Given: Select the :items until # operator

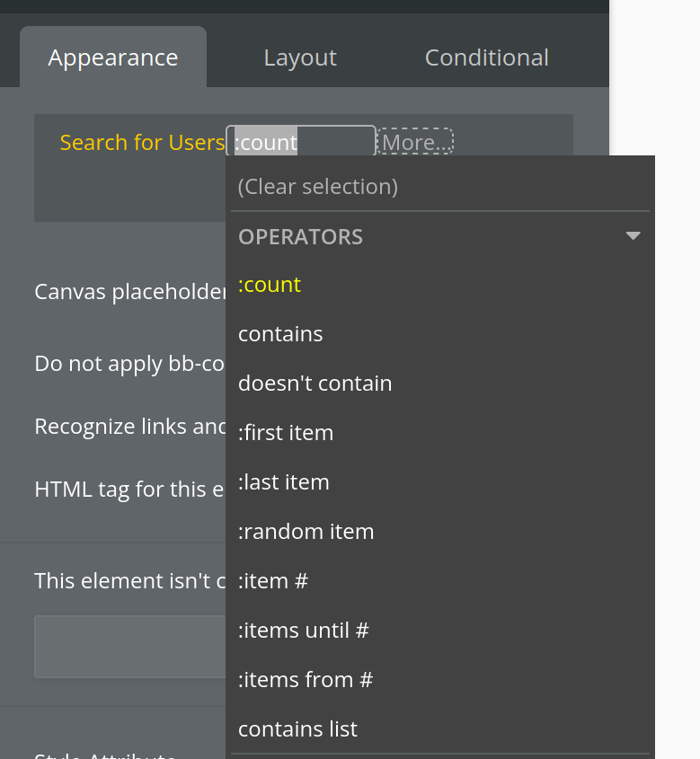Looking at the screenshot, I should [x=304, y=631].
